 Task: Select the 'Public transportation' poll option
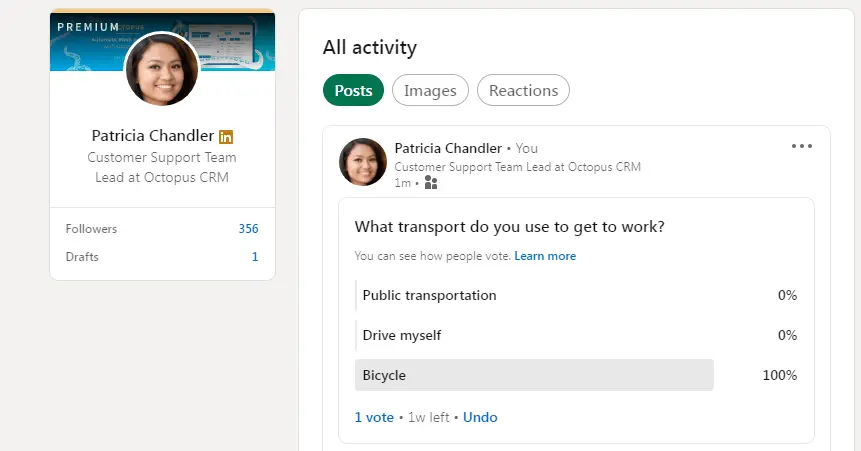click(429, 295)
